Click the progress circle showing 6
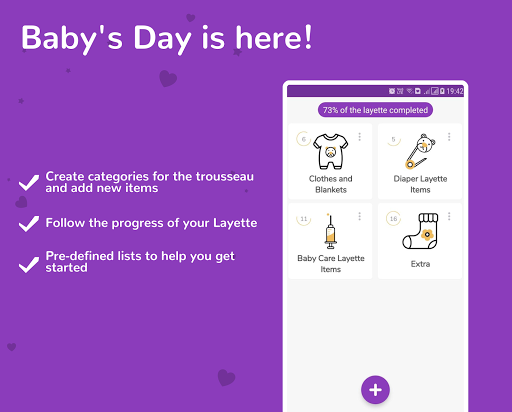This screenshot has width=512, height=412. click(304, 139)
